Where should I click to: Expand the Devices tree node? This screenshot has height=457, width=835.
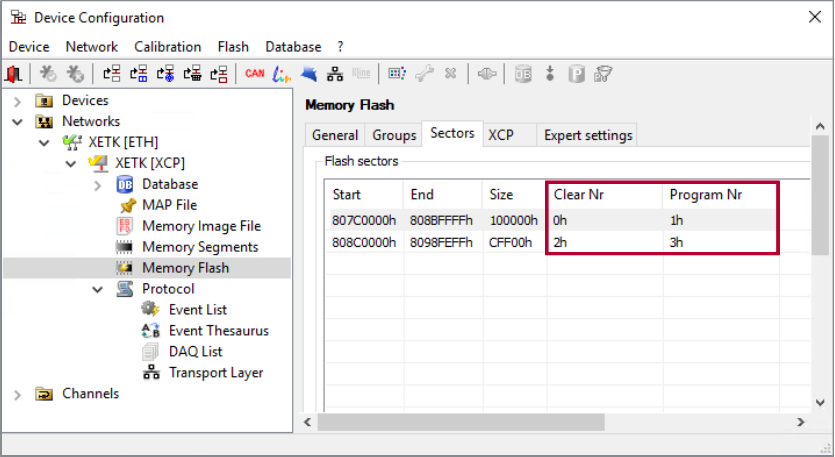pyautogui.click(x=18, y=101)
